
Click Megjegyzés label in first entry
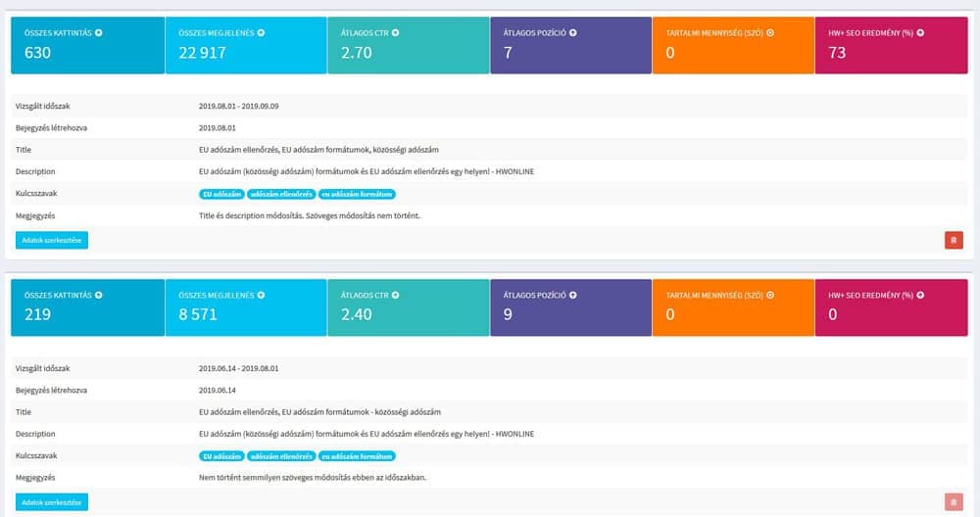[x=35, y=216]
